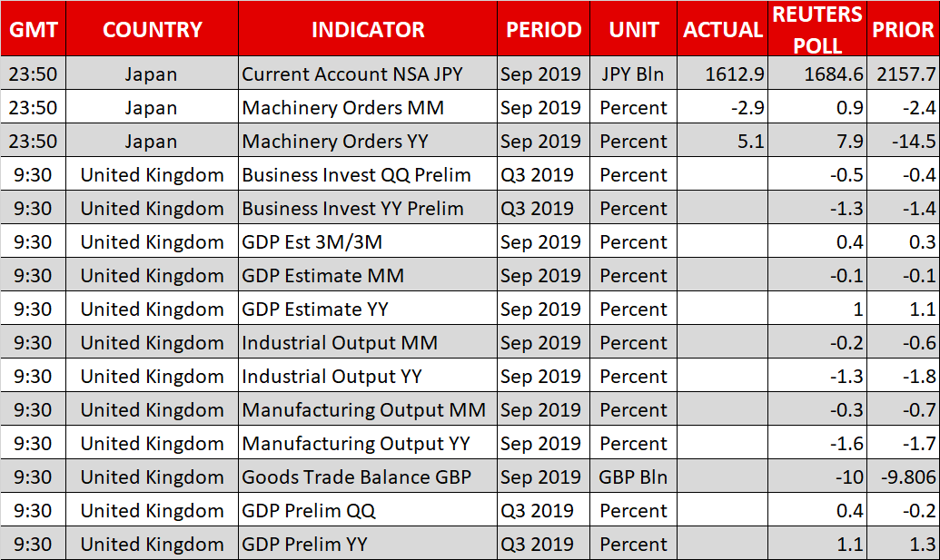Image resolution: width=940 pixels, height=560 pixels.
Task: Click United Kingdom in the GDP Prelim YY row
Action: click(153, 544)
